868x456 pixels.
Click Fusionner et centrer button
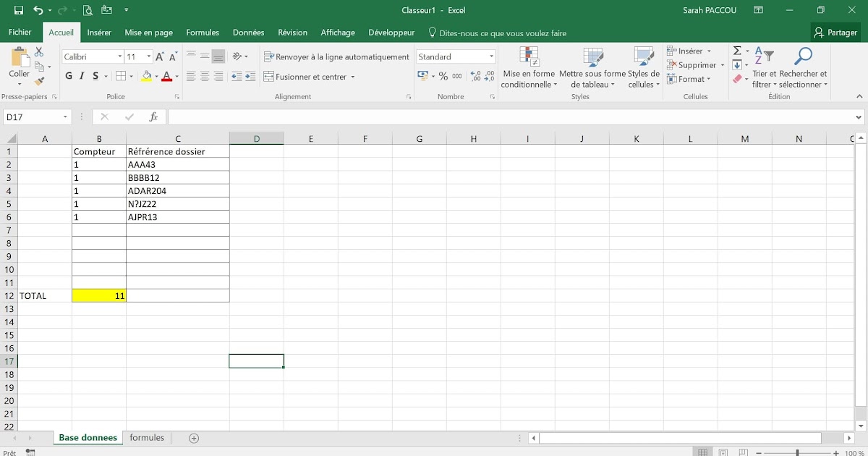point(305,77)
